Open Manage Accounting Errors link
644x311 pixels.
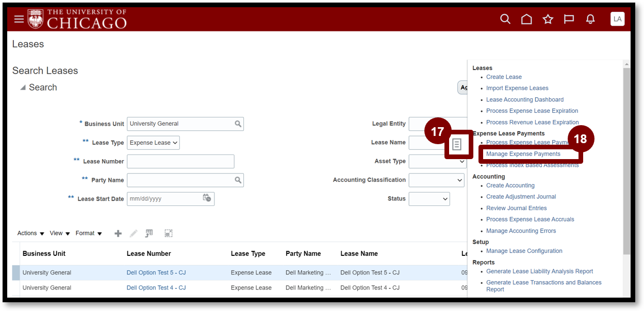tap(521, 231)
